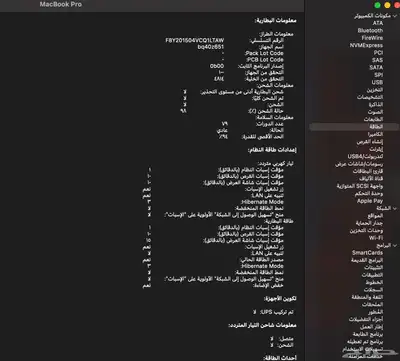Select FireWire in the hardware list

[x=372, y=38]
